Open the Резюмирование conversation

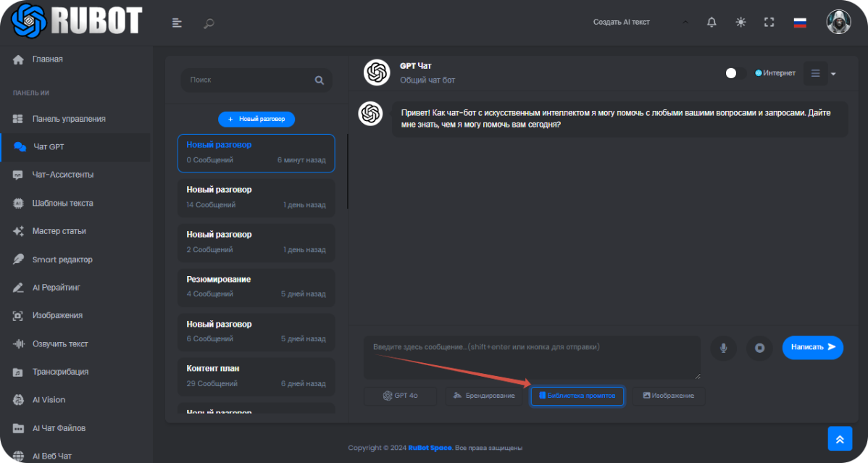pos(256,288)
